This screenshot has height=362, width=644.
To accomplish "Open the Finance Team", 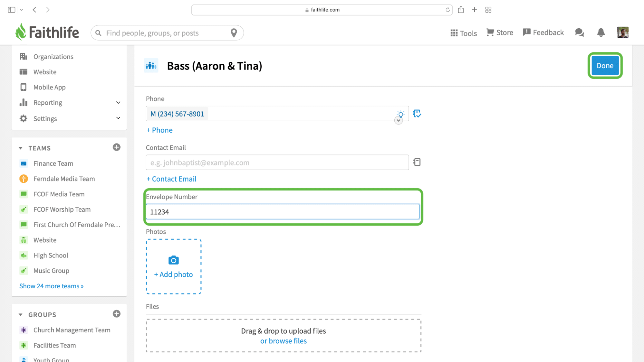I will coord(53,163).
